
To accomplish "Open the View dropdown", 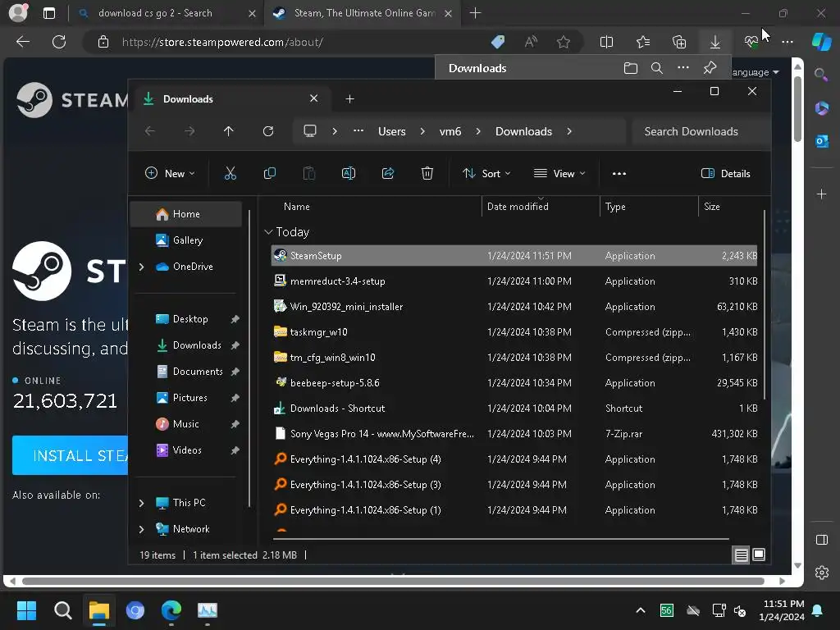I will pos(559,173).
